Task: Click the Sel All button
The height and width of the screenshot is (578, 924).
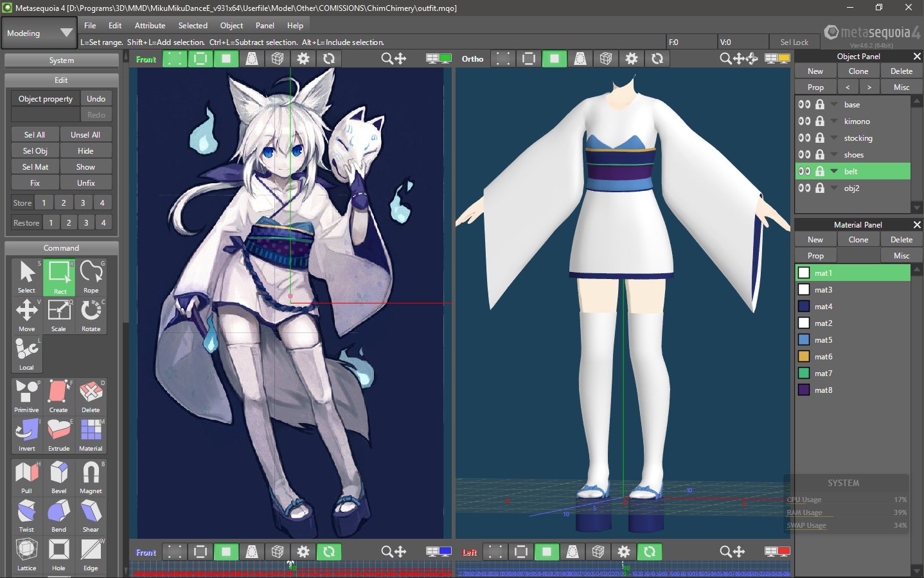Action: click(35, 134)
